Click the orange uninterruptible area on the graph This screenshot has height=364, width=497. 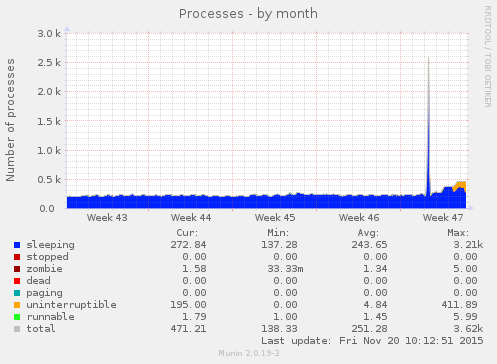[x=462, y=185]
